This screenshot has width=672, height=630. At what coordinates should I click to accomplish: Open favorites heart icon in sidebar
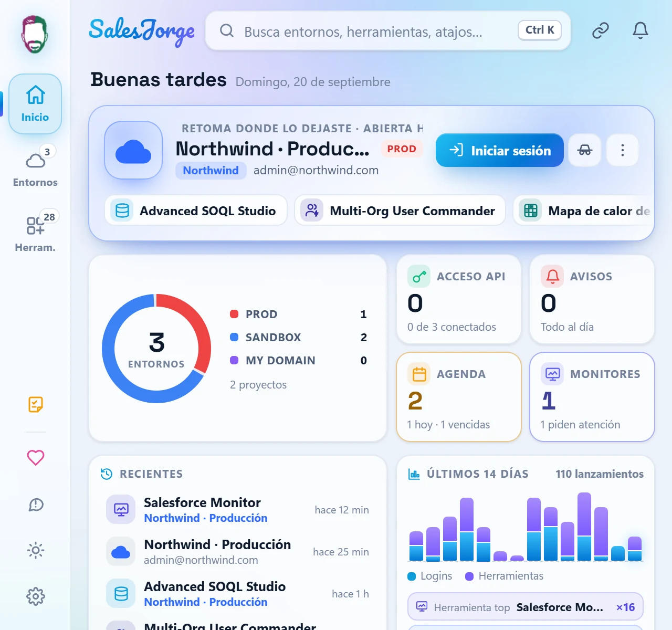point(35,457)
